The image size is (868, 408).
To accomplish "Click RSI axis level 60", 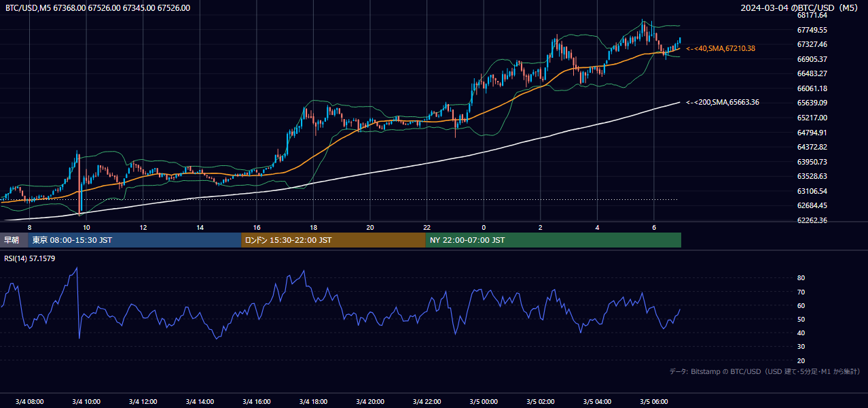I will (801, 305).
